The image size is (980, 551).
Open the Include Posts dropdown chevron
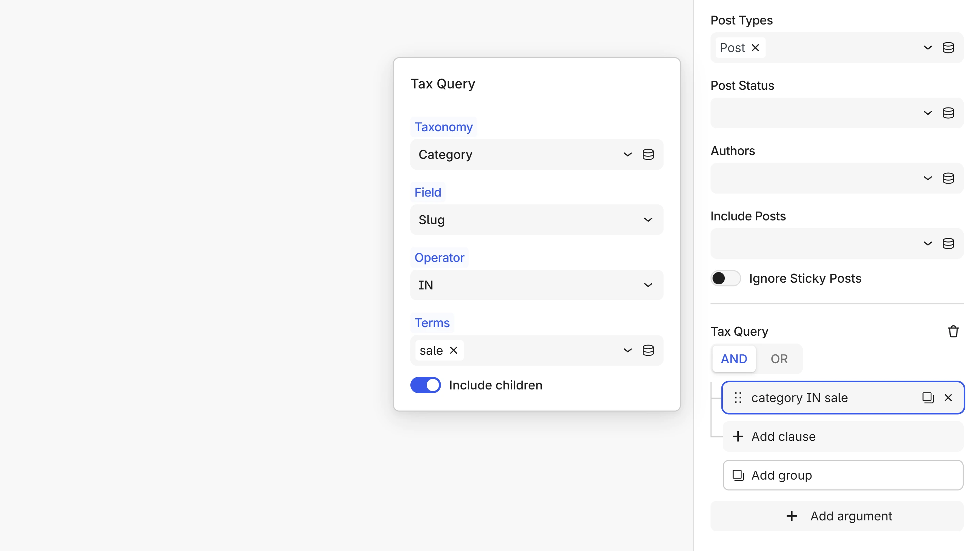point(928,244)
